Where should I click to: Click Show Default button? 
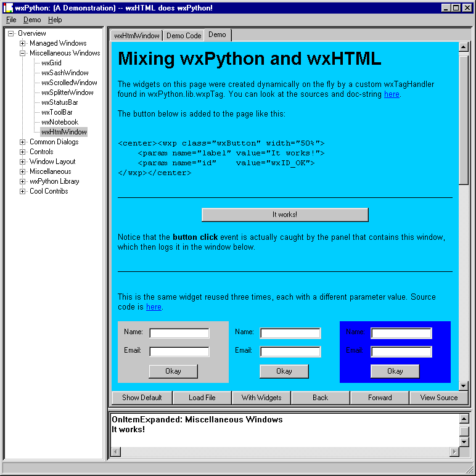pos(142,398)
